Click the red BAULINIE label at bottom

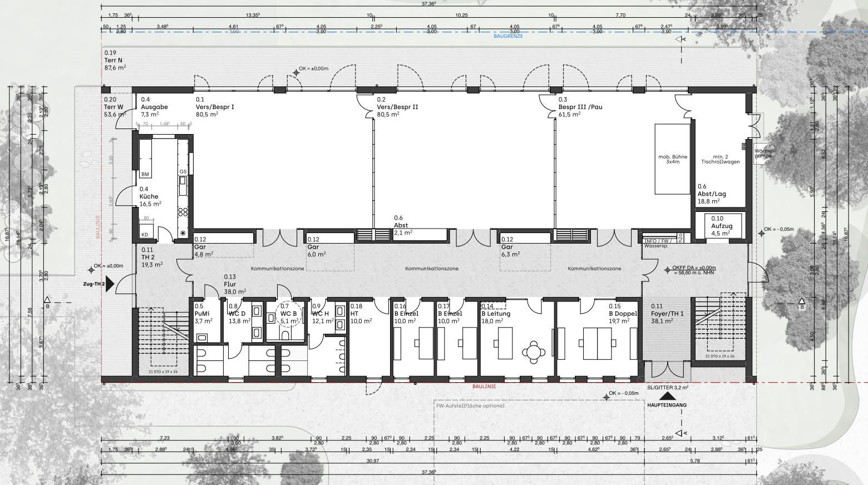tap(481, 386)
